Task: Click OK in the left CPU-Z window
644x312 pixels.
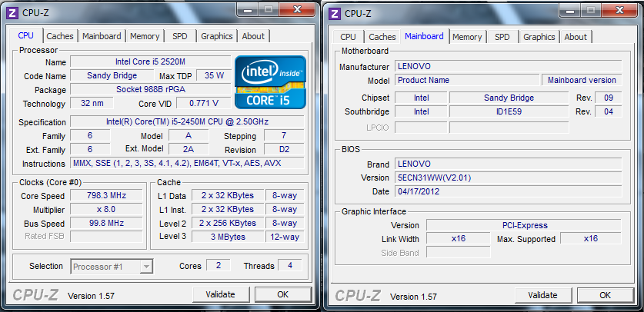Action: 283,294
